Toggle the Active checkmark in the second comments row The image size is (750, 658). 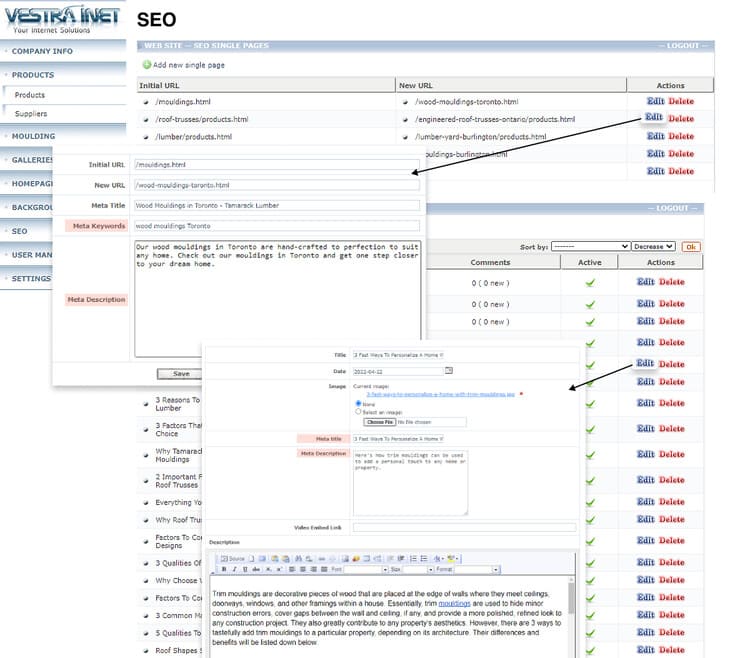(x=590, y=304)
